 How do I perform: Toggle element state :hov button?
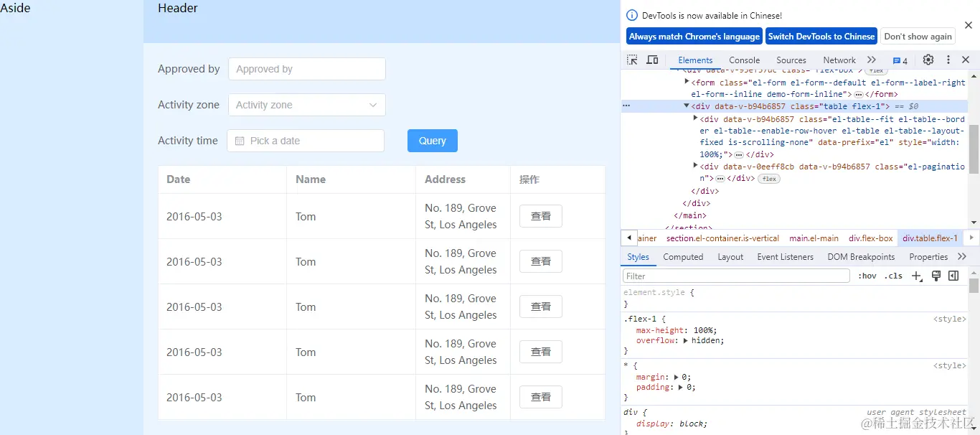pos(867,276)
